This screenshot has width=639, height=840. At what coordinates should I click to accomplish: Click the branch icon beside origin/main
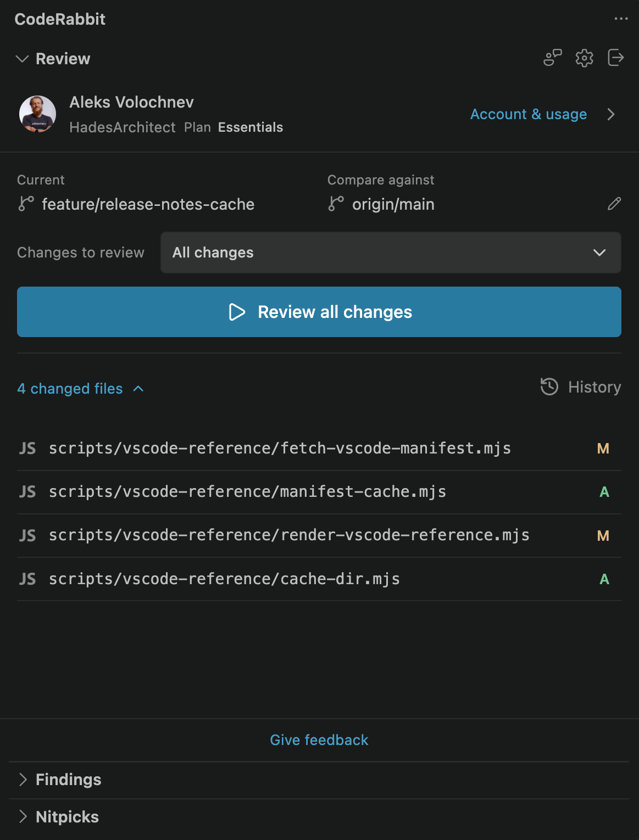tap(336, 204)
